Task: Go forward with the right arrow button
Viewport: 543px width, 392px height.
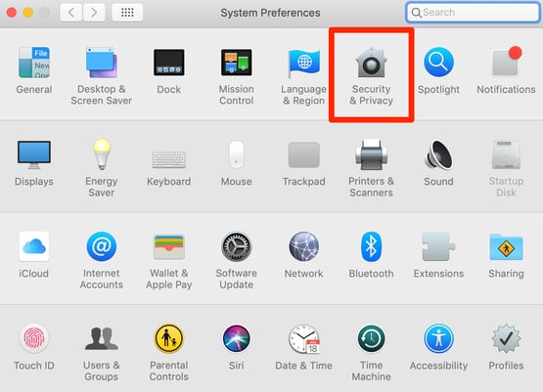Action: click(94, 13)
